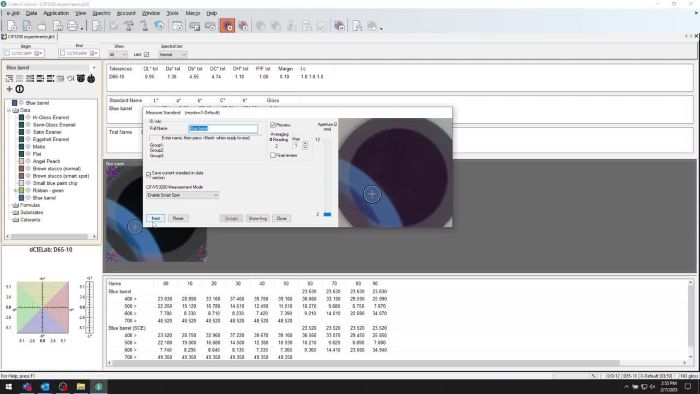The width and height of the screenshot is (700, 394).
Task: Uncheck Save current standard in data section
Action: pyautogui.click(x=149, y=174)
